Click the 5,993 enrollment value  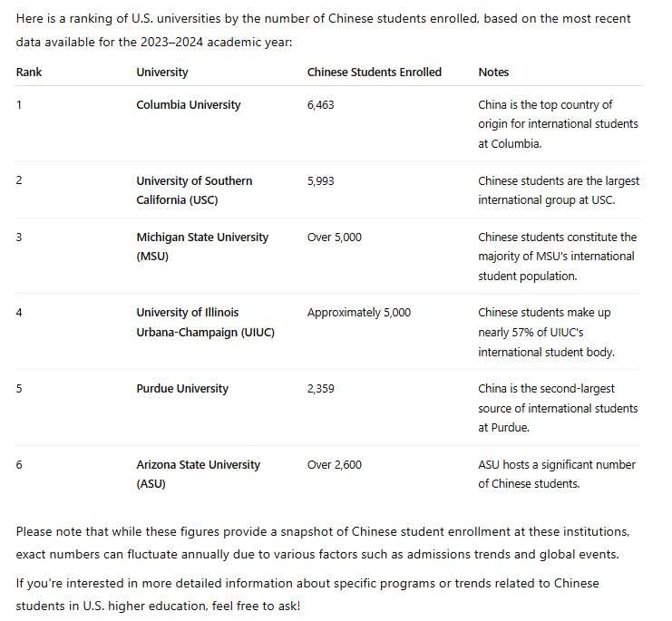(320, 180)
